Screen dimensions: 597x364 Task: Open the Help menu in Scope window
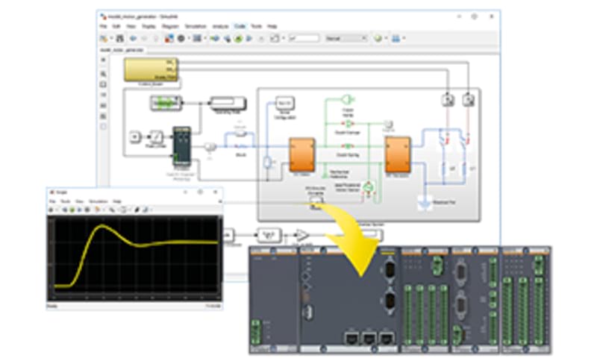116,201
